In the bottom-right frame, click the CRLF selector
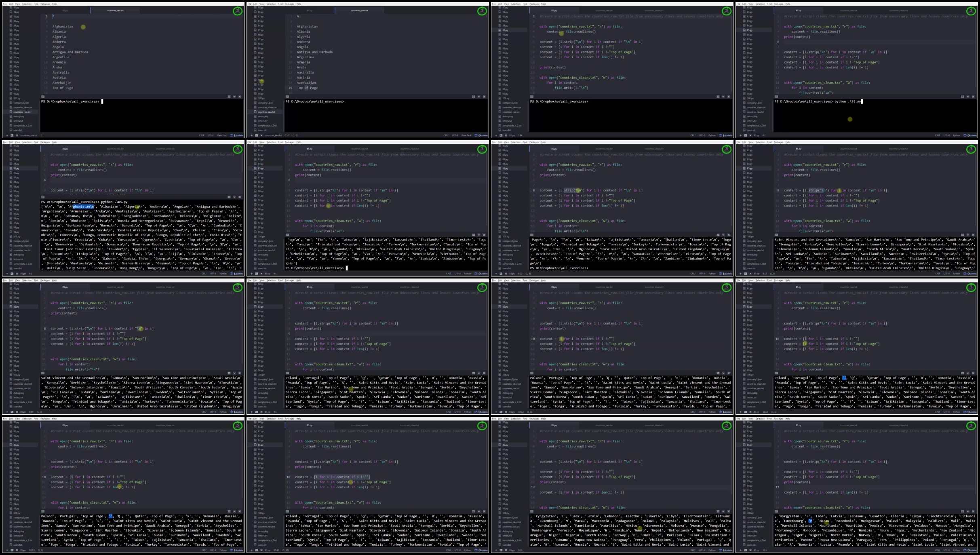The width and height of the screenshot is (980, 555). tap(938, 550)
